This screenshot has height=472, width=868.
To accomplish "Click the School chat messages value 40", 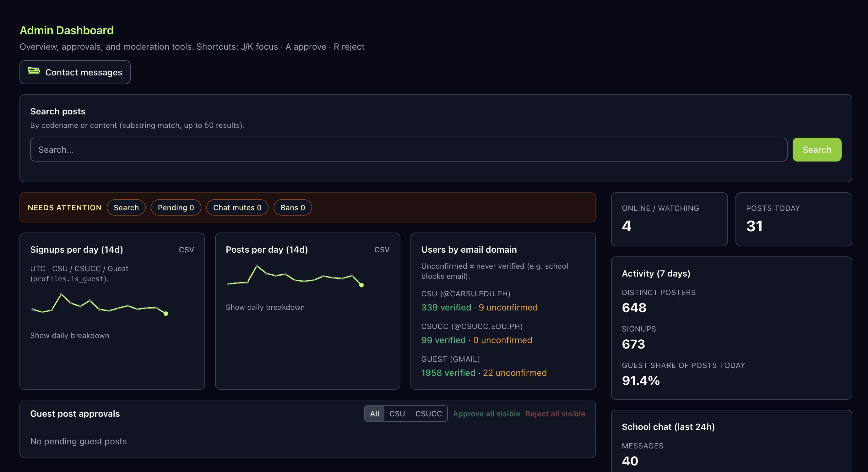I will pyautogui.click(x=630, y=461).
